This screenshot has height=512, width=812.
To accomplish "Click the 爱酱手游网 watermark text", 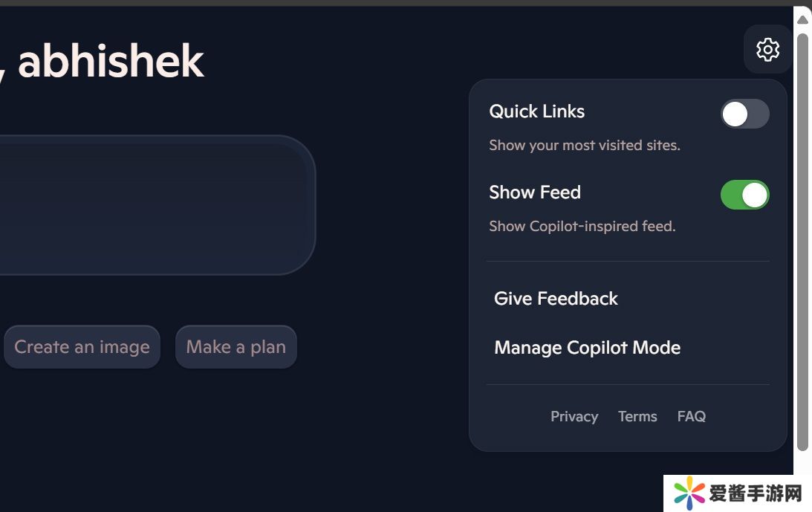I will (x=756, y=494).
